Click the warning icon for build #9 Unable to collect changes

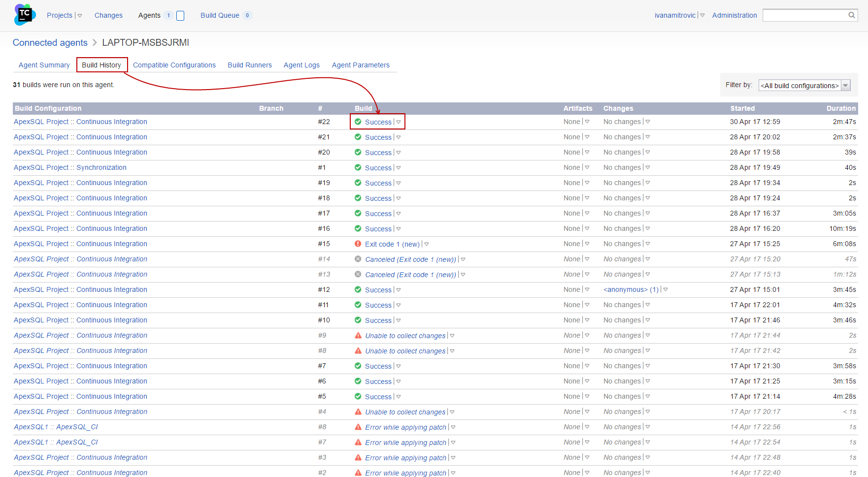point(358,335)
